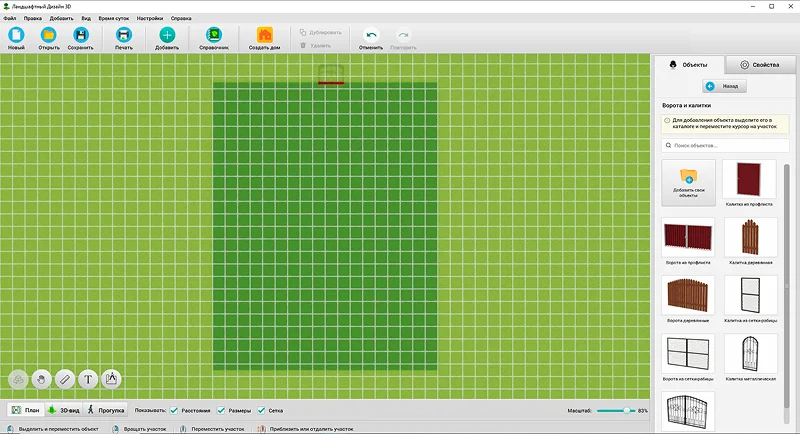Image resolution: width=800 pixels, height=434 pixels.
Task: Toggle the Расстояния checkbox
Action: 174,411
